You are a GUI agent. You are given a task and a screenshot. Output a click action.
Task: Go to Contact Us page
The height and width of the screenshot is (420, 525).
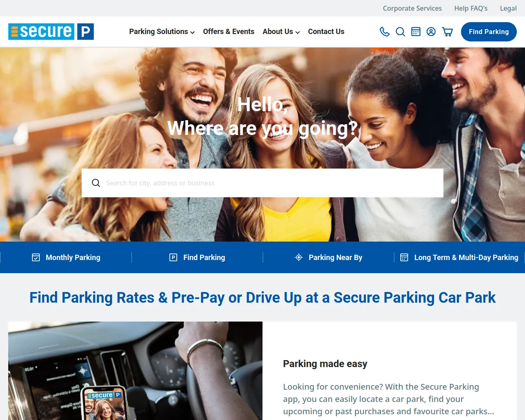[326, 32]
